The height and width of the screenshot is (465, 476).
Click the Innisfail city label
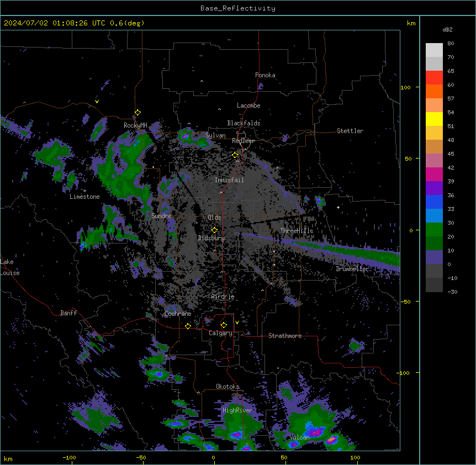click(229, 180)
